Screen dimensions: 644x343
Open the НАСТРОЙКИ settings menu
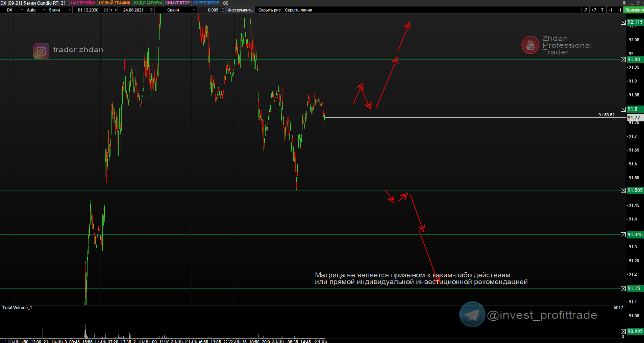[83, 3]
